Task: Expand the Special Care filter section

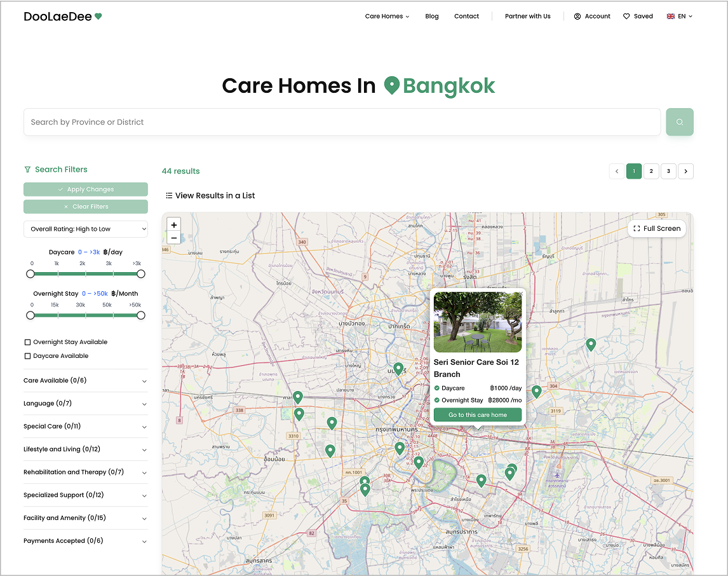Action: [x=85, y=427]
